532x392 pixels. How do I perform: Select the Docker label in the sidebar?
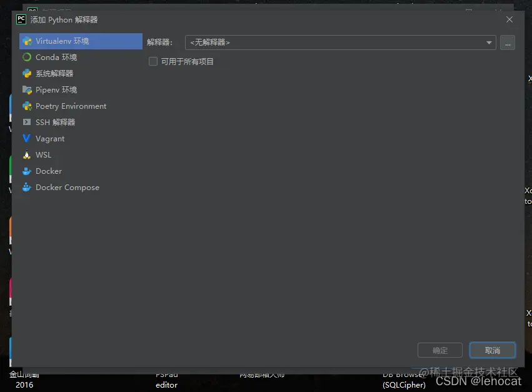point(49,171)
